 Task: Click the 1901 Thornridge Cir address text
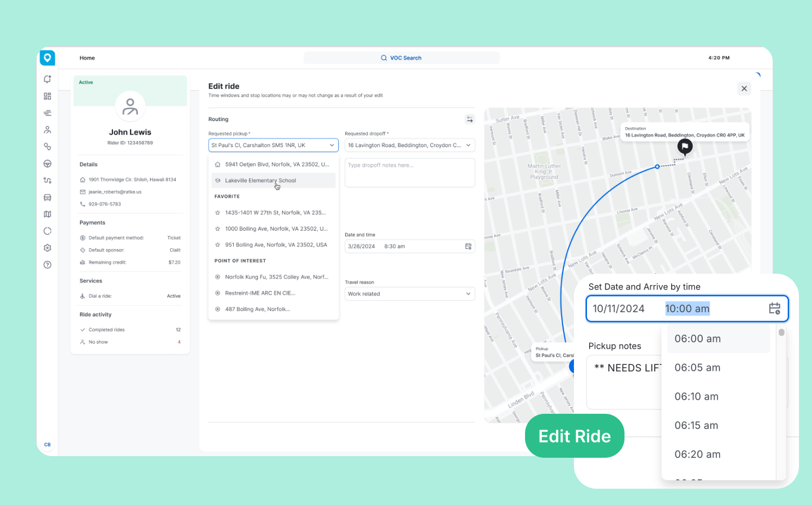click(133, 180)
